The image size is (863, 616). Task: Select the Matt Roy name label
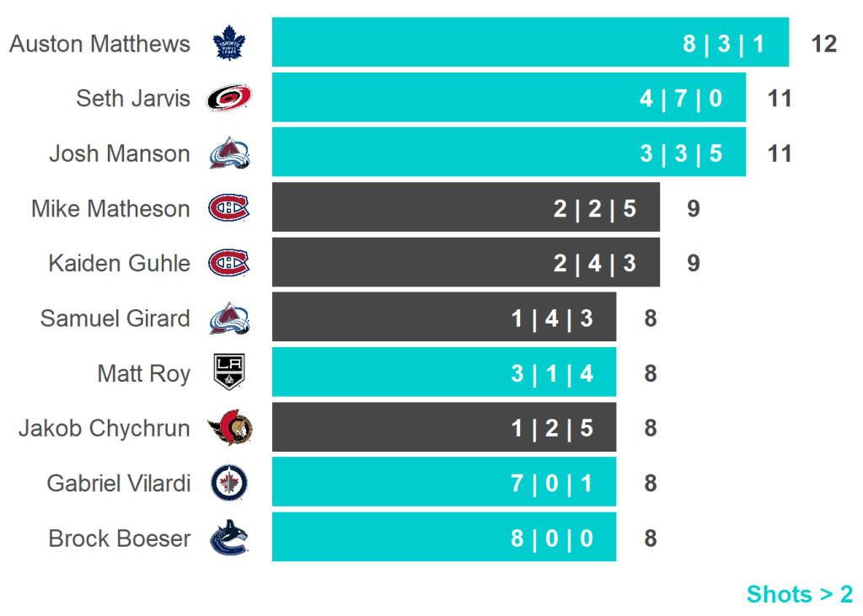coord(143,373)
